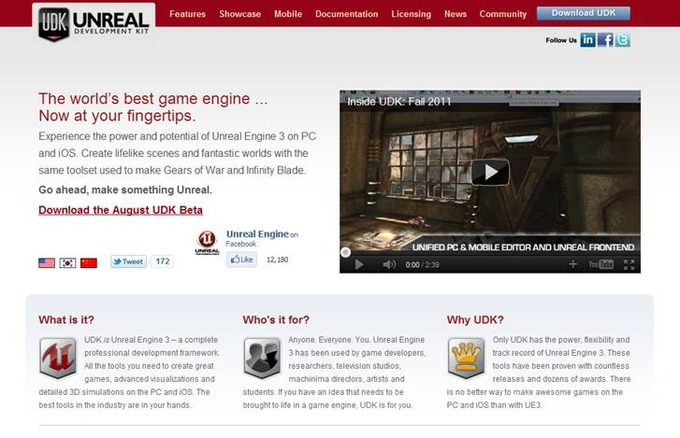Click the gold crown icon
Screen dimensions: 680x438
click(466, 358)
